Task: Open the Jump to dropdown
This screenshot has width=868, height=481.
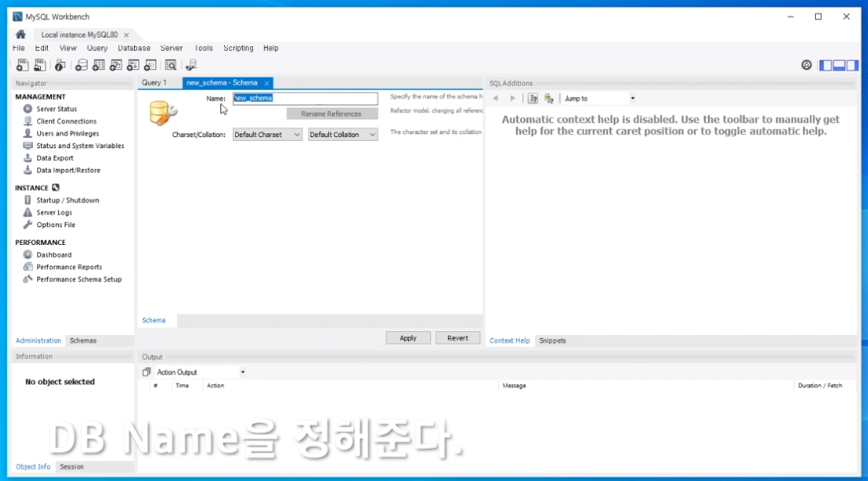Action: [599, 98]
